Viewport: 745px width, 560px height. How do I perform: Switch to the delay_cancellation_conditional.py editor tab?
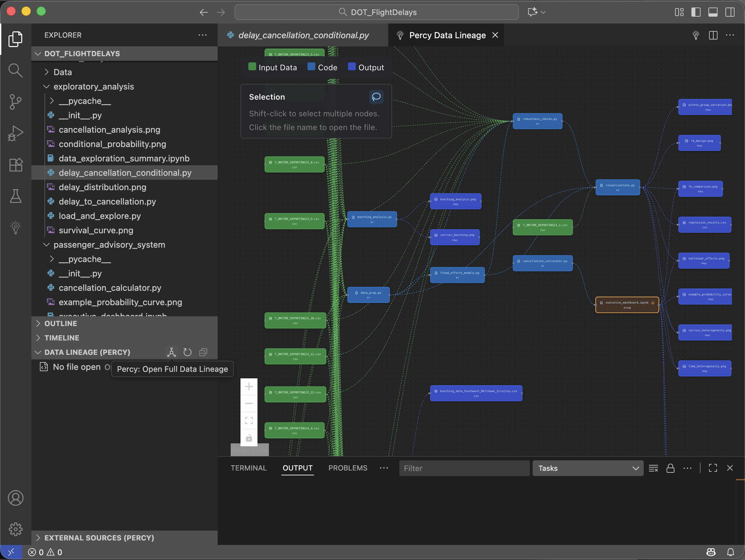[303, 35]
